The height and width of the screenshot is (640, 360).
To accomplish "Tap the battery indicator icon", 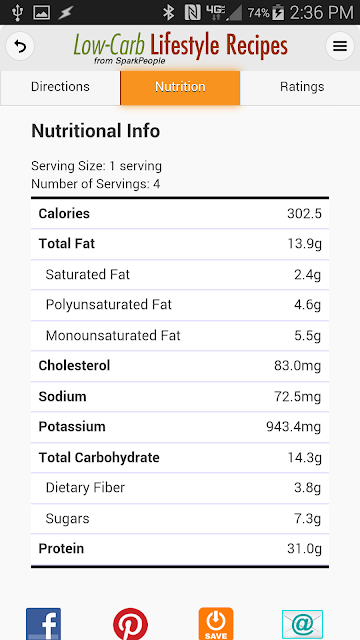I will [x=278, y=13].
